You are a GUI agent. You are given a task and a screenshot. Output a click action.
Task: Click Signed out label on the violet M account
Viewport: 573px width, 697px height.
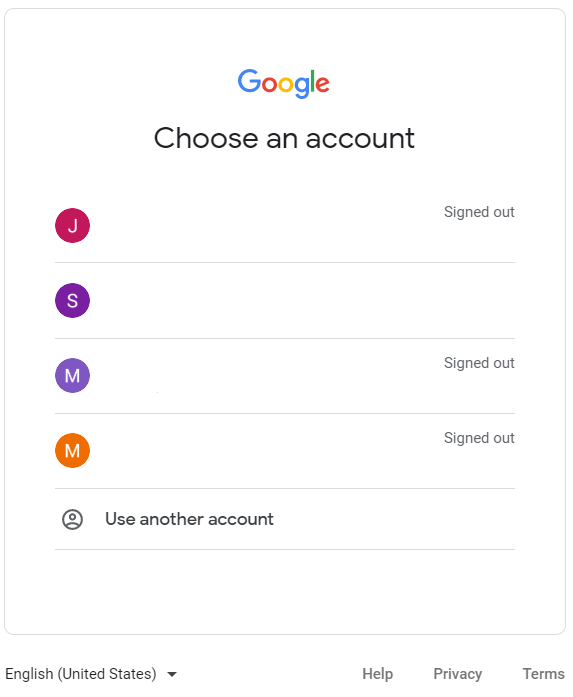tap(479, 363)
